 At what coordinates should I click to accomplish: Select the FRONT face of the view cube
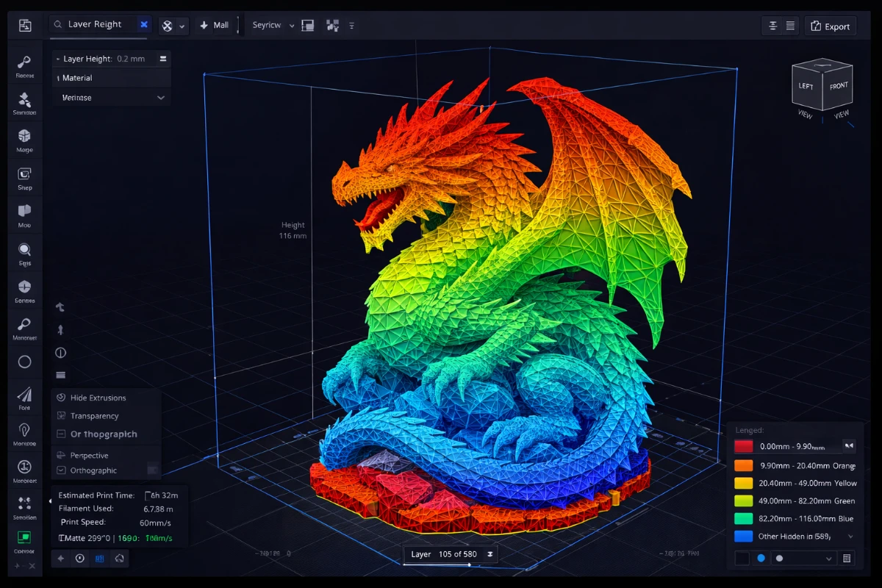pyautogui.click(x=839, y=86)
